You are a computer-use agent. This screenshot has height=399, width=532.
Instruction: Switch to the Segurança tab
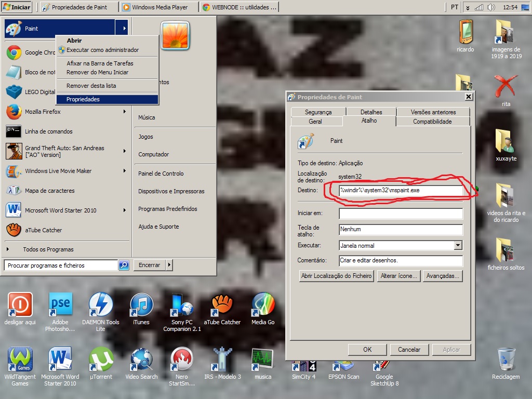coord(318,112)
